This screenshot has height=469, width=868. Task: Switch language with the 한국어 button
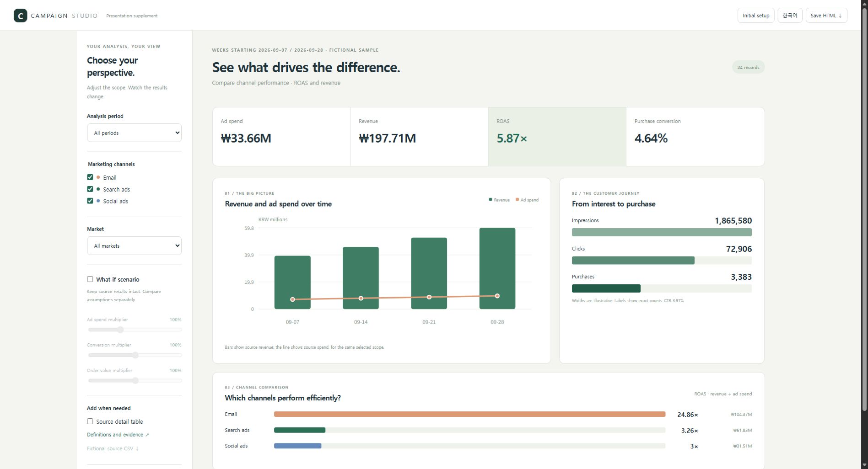pyautogui.click(x=790, y=16)
